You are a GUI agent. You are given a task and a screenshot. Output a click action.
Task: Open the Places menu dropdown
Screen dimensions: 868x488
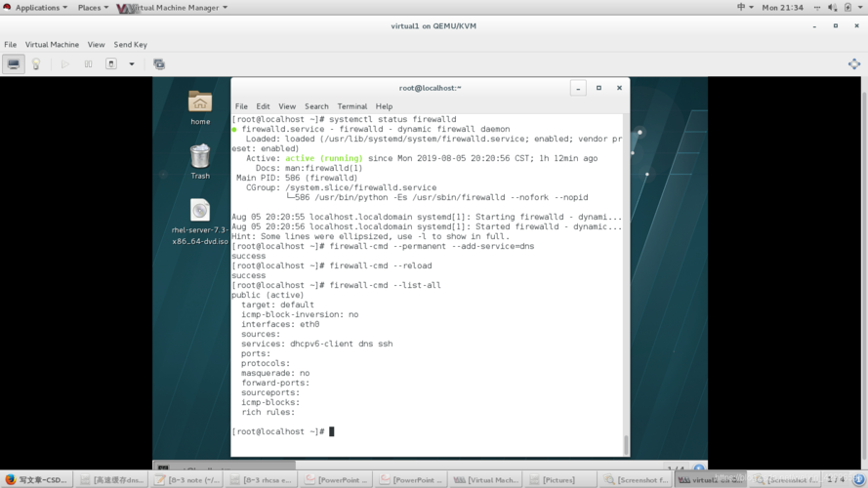pyautogui.click(x=93, y=8)
